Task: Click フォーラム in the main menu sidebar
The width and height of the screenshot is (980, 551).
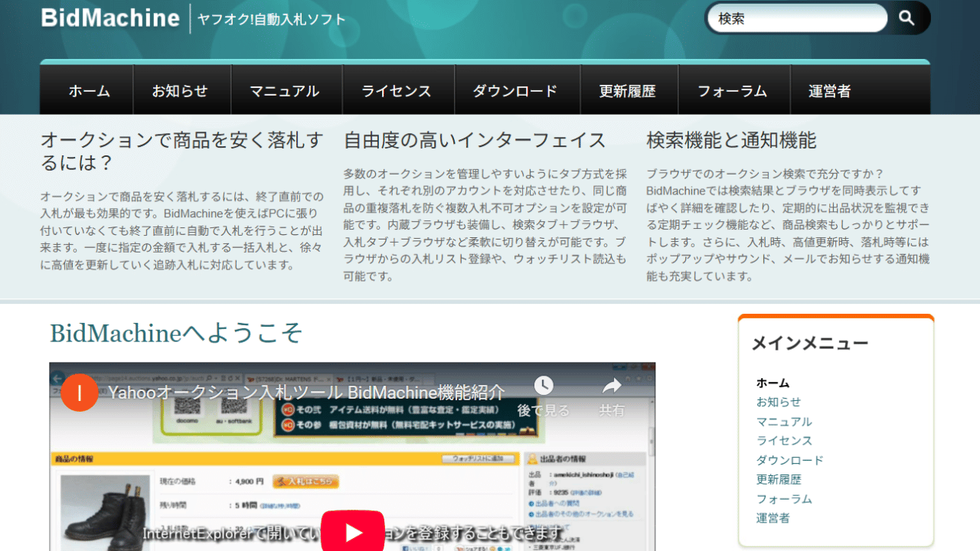Action: coord(784,499)
